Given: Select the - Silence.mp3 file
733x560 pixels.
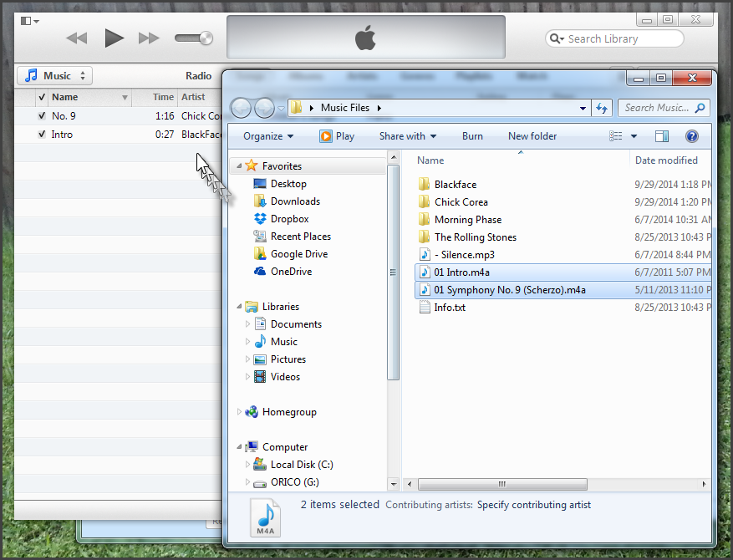Looking at the screenshot, I should tap(464, 255).
